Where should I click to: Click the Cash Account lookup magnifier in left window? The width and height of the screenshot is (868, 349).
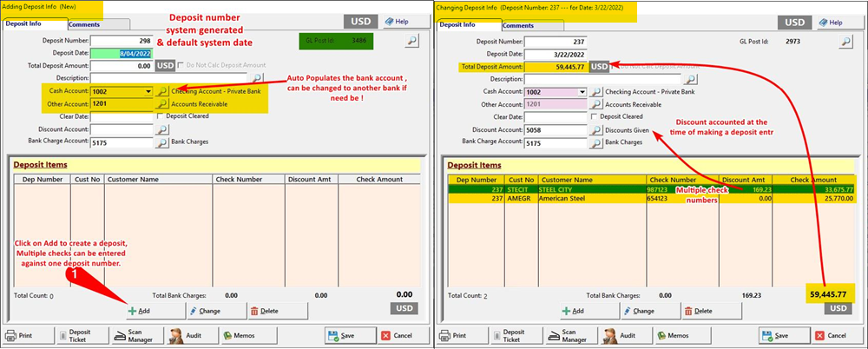click(162, 91)
